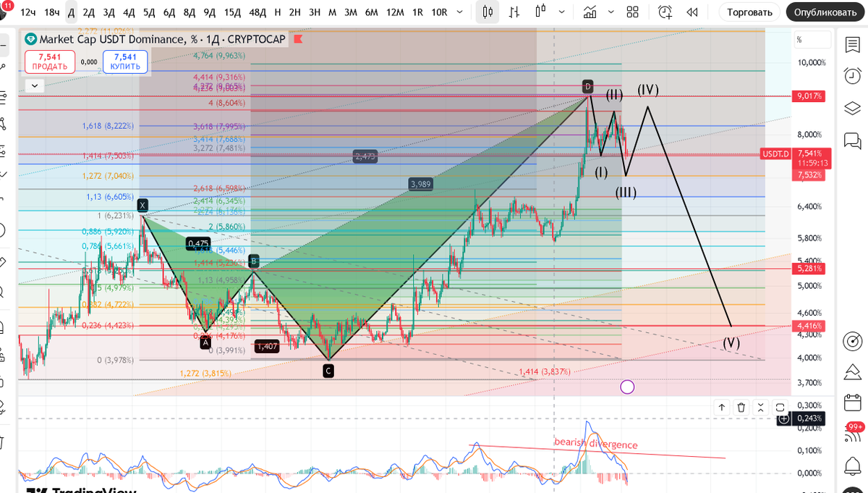Image resolution: width=868 pixels, height=493 pixels.
Task: Click the Опубликовать button
Action: pyautogui.click(x=825, y=12)
